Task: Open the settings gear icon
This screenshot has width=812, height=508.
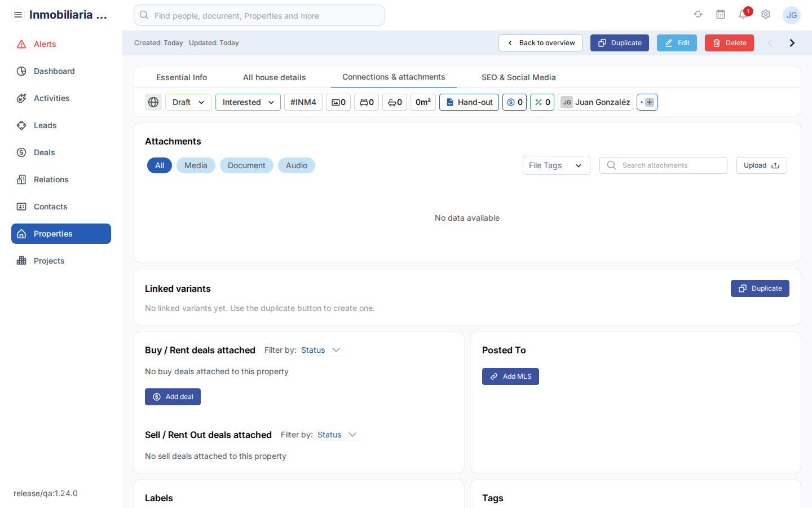Action: (x=765, y=15)
